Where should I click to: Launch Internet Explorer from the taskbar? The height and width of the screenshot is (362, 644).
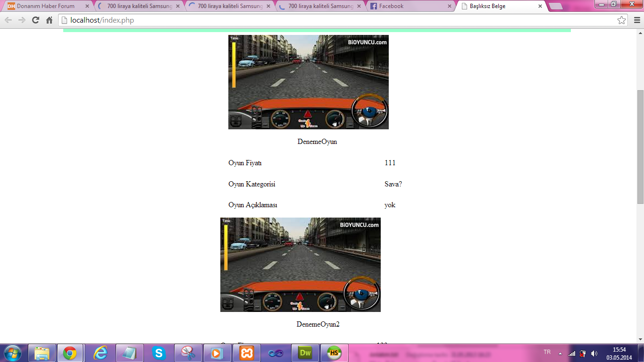click(100, 353)
